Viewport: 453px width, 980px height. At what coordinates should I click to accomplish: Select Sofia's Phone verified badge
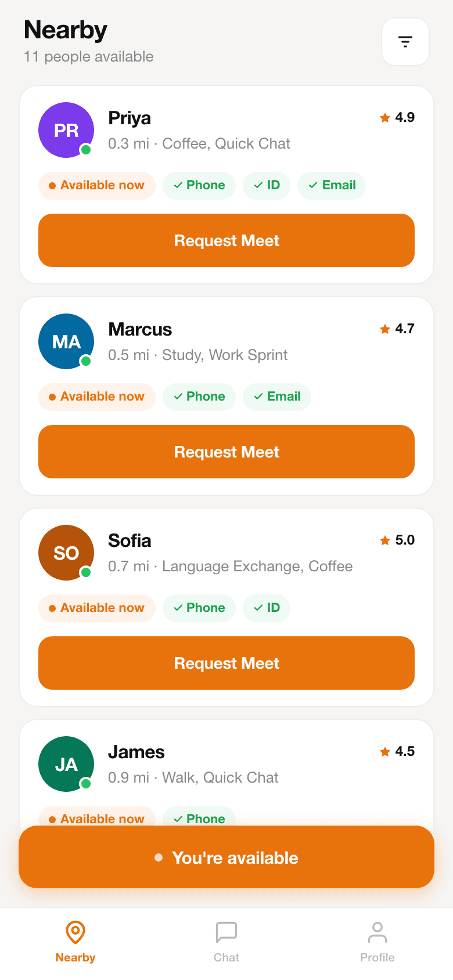point(199,608)
